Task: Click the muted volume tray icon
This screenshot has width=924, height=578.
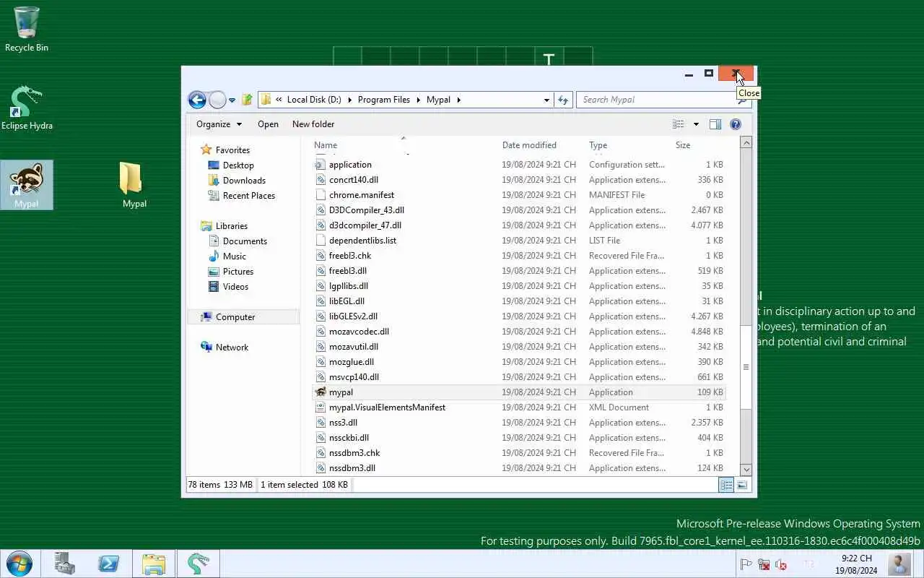Action: (x=780, y=565)
